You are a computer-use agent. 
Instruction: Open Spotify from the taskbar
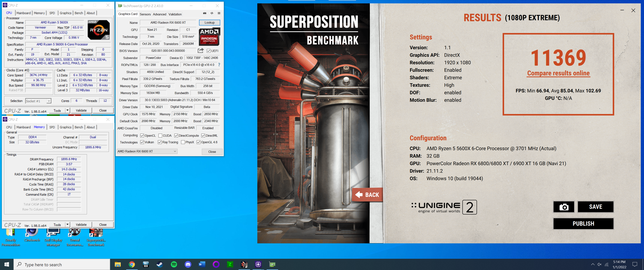click(x=174, y=264)
